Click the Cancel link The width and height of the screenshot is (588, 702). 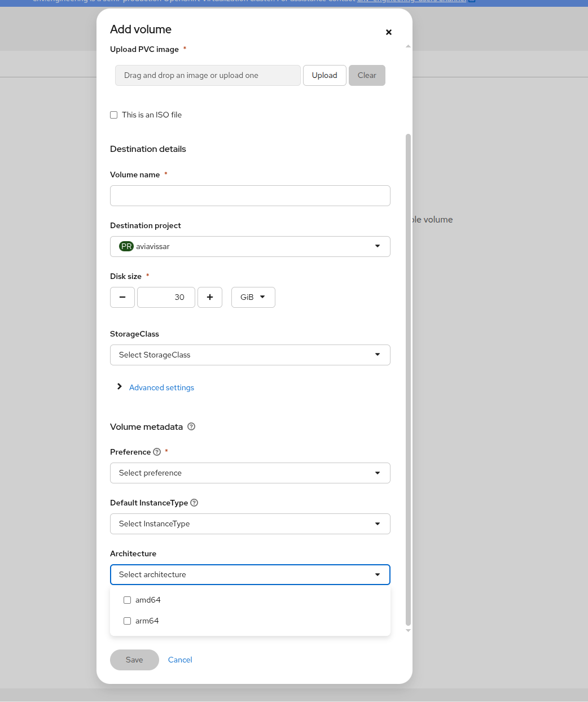(180, 660)
